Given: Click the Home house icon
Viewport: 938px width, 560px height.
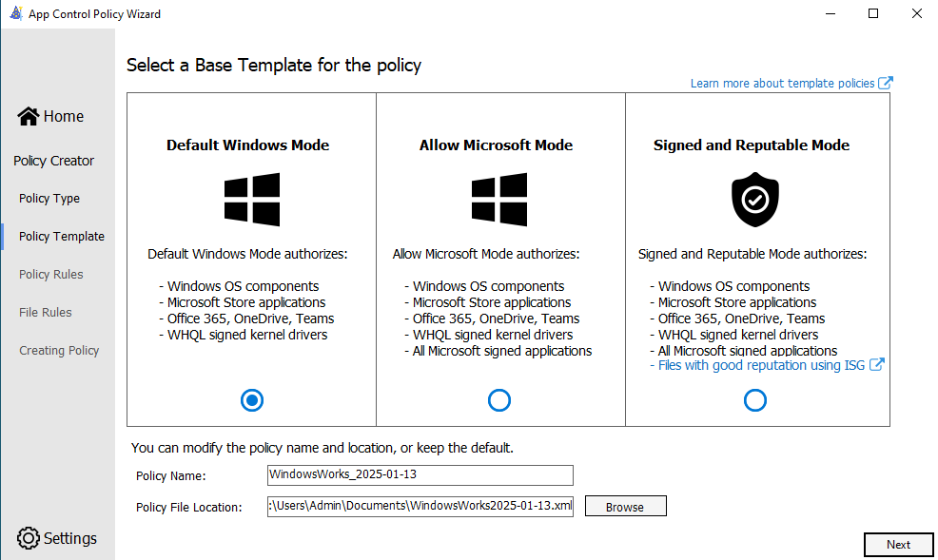Looking at the screenshot, I should coord(29,116).
